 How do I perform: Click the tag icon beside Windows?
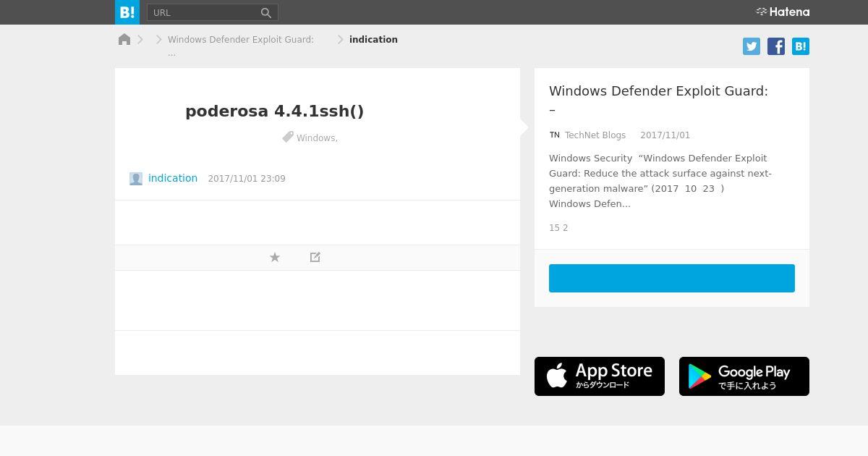pyautogui.click(x=288, y=137)
